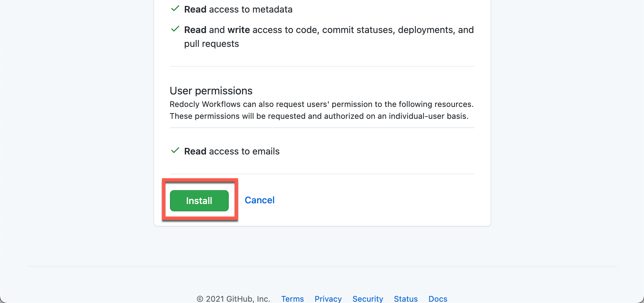This screenshot has height=303, width=644.
Task: Open the Terms footer link
Action: tap(292, 299)
